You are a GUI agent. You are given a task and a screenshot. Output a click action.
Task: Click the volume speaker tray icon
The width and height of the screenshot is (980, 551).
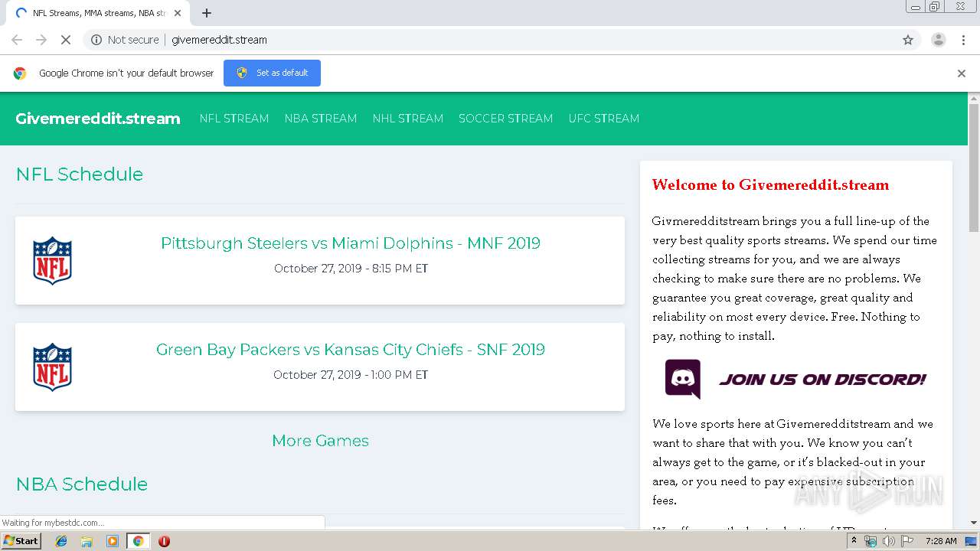[888, 541]
